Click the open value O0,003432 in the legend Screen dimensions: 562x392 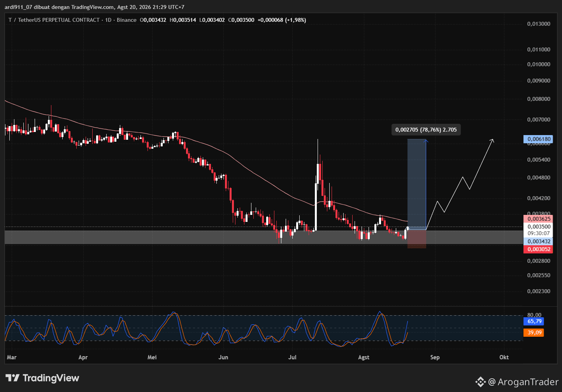(x=153, y=20)
